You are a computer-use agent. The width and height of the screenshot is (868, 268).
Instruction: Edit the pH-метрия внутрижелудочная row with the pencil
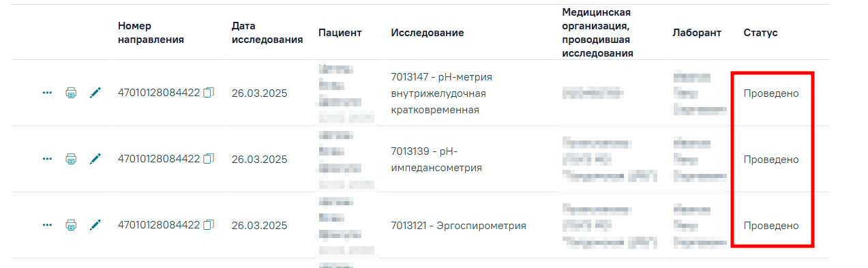click(x=95, y=93)
